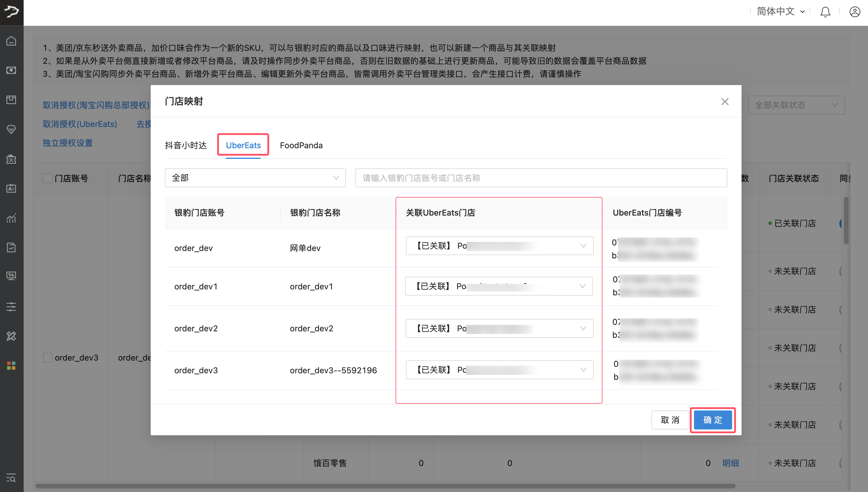
Task: Open the coupon marketing icon in the sidebar
Action: point(12,159)
